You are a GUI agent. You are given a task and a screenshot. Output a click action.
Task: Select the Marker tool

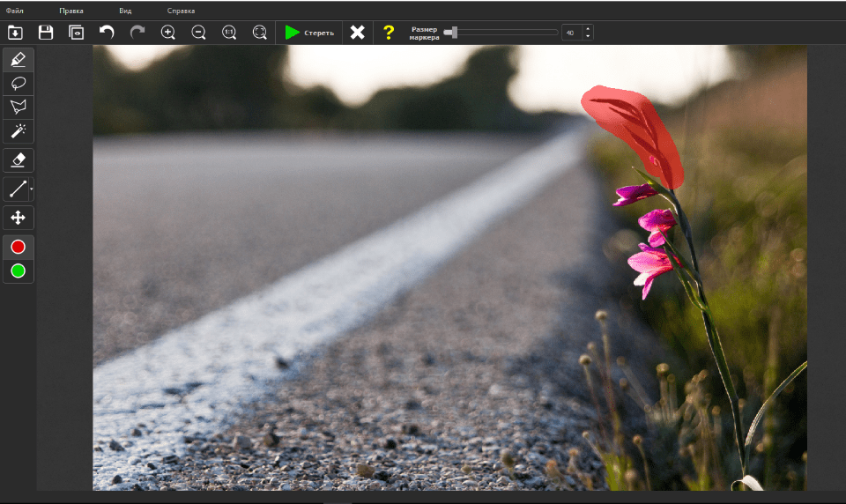pos(18,60)
